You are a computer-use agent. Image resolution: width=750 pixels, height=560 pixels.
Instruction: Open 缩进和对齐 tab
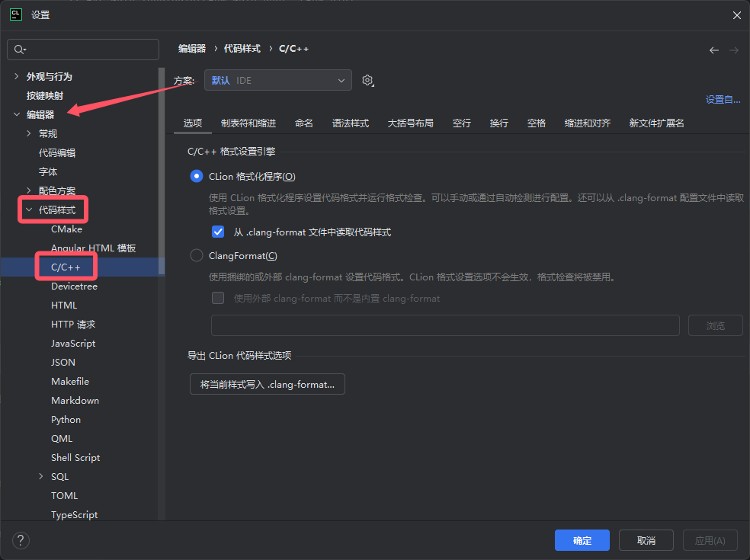point(588,123)
